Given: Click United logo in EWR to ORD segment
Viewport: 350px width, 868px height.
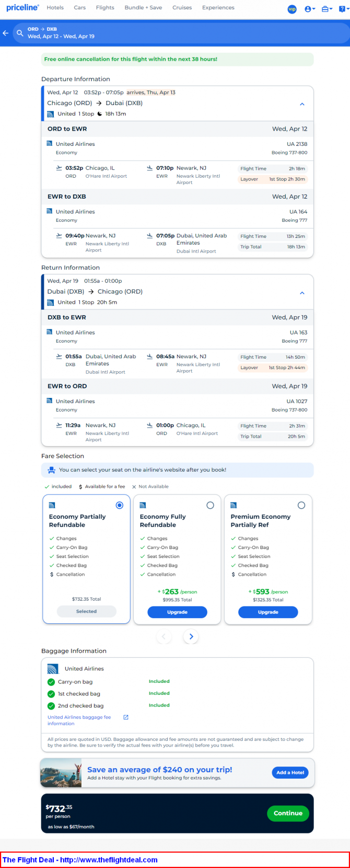Looking at the screenshot, I should [x=50, y=401].
